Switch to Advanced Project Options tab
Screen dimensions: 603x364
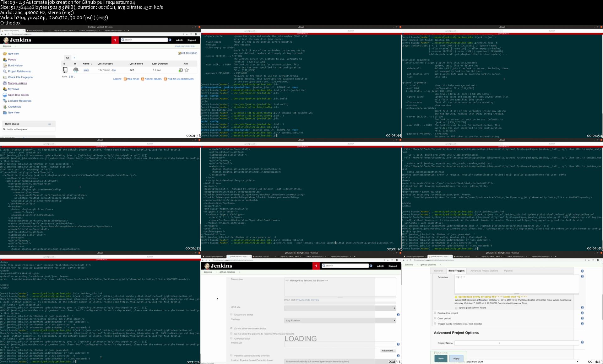484,271
